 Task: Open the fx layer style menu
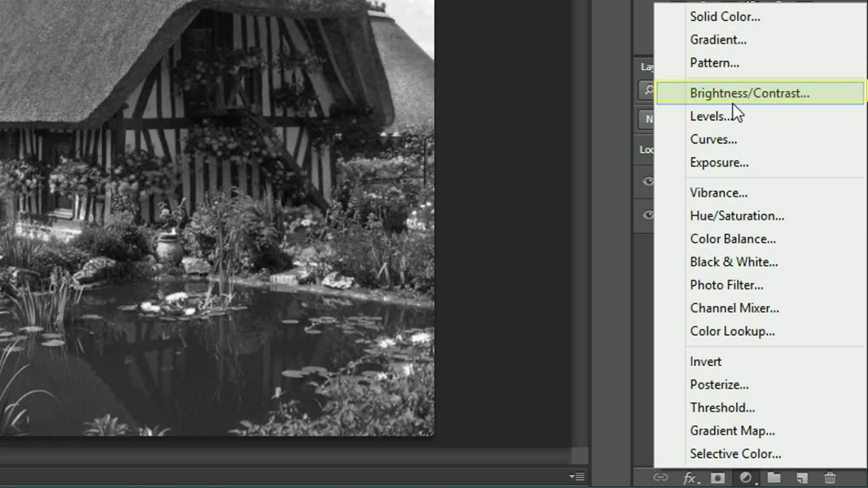point(690,478)
